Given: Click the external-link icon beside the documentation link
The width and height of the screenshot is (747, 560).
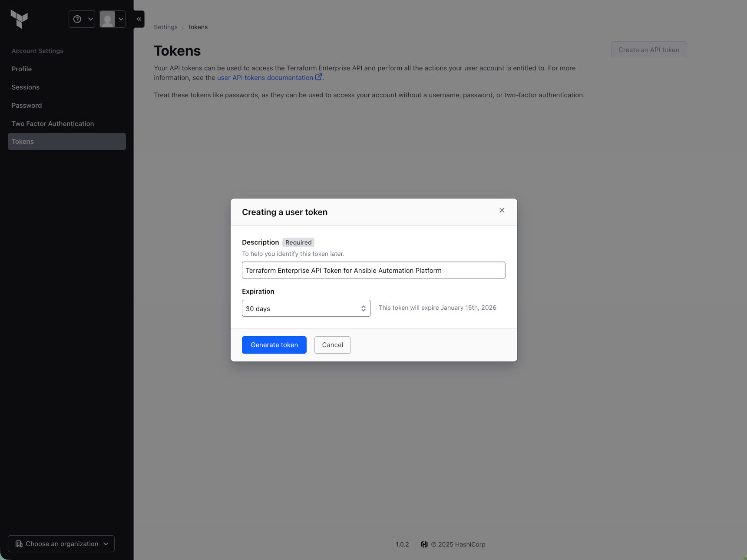Looking at the screenshot, I should click(318, 77).
